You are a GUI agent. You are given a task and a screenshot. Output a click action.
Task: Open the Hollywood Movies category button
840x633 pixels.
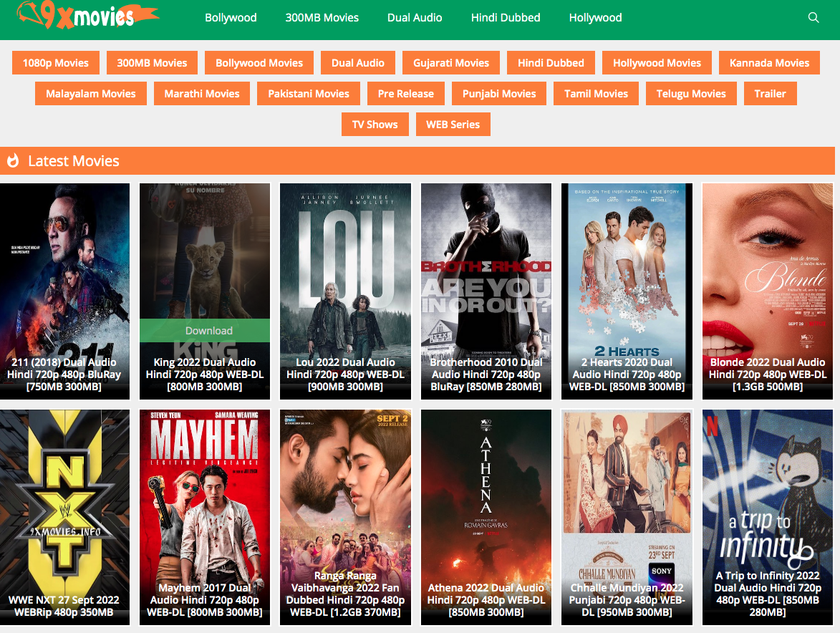click(657, 63)
